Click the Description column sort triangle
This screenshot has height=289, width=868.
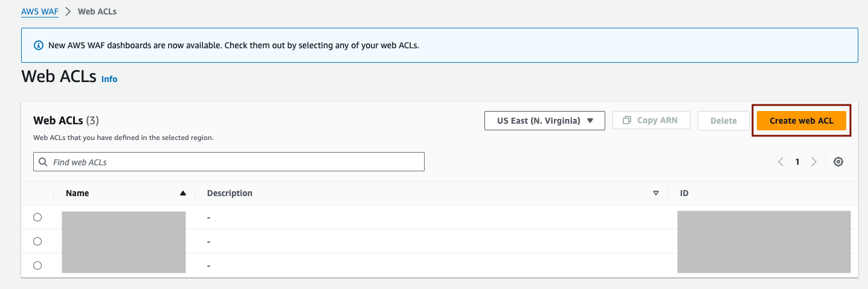pos(656,194)
